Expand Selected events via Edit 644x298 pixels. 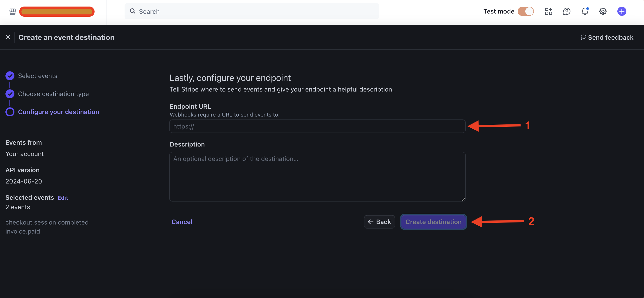[63, 197]
